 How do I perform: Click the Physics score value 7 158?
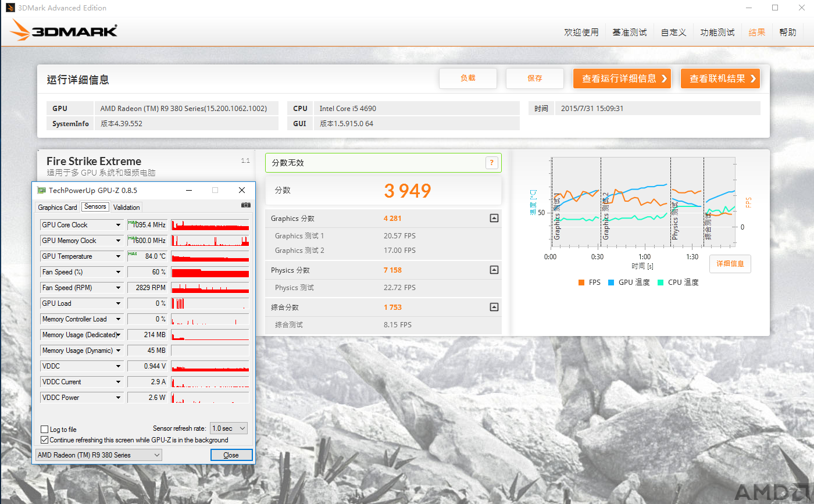pos(392,270)
